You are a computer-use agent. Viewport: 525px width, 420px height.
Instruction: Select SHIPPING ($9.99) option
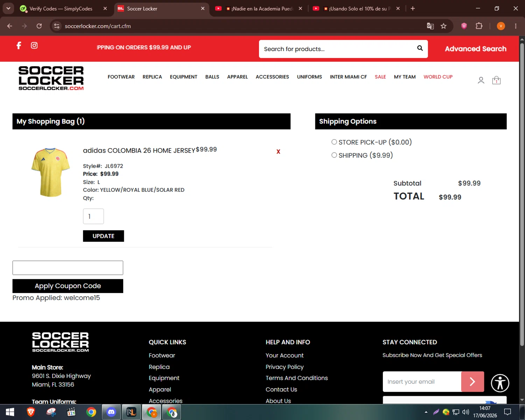[x=334, y=155]
